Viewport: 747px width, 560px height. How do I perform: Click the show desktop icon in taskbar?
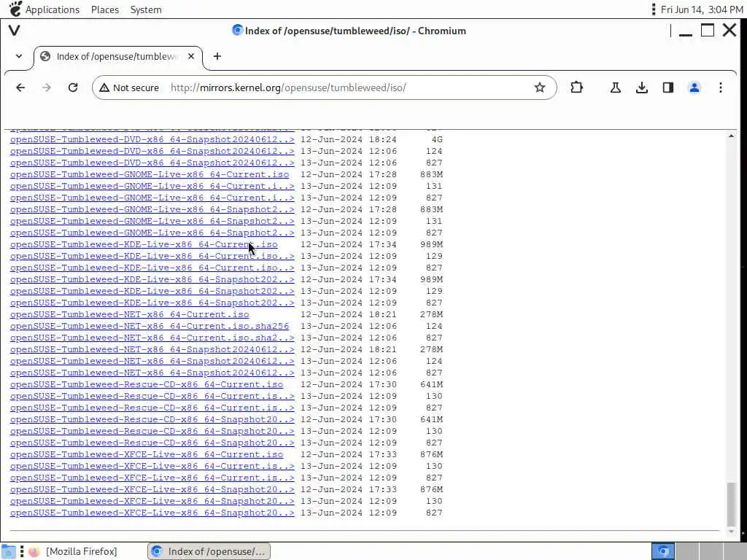point(9,551)
